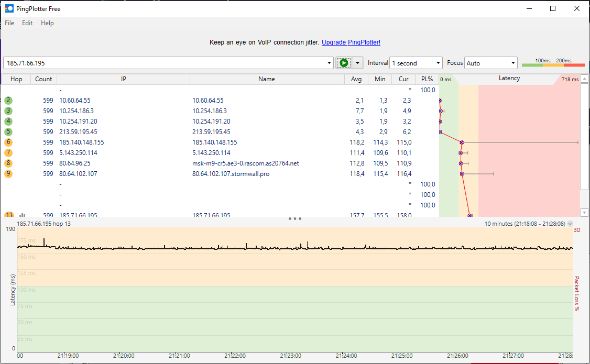Screen dimensions: 590x364
Task: Expand the target address history dropdown arrow
Action: point(329,63)
